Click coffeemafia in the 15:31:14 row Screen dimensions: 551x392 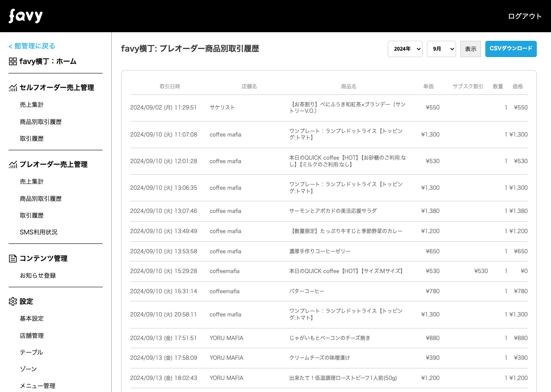225,291
